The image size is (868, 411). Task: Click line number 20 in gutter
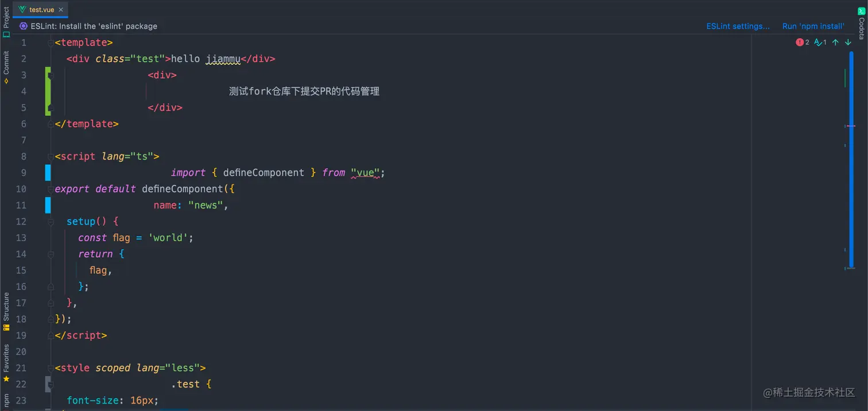[21, 351]
